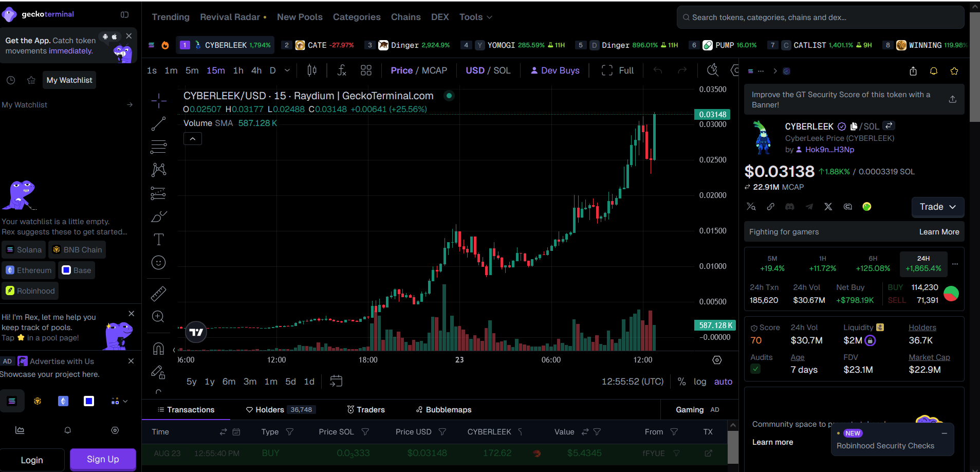
Task: Click the Sign Up button
Action: [x=103, y=460]
